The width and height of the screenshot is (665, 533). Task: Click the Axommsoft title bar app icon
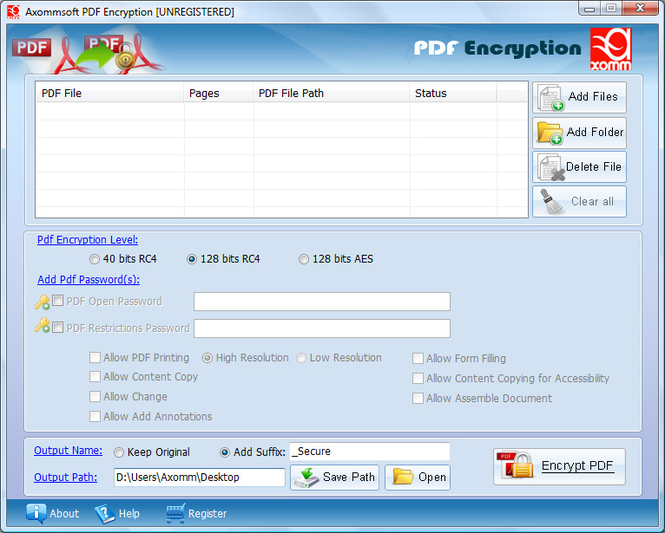(13, 12)
